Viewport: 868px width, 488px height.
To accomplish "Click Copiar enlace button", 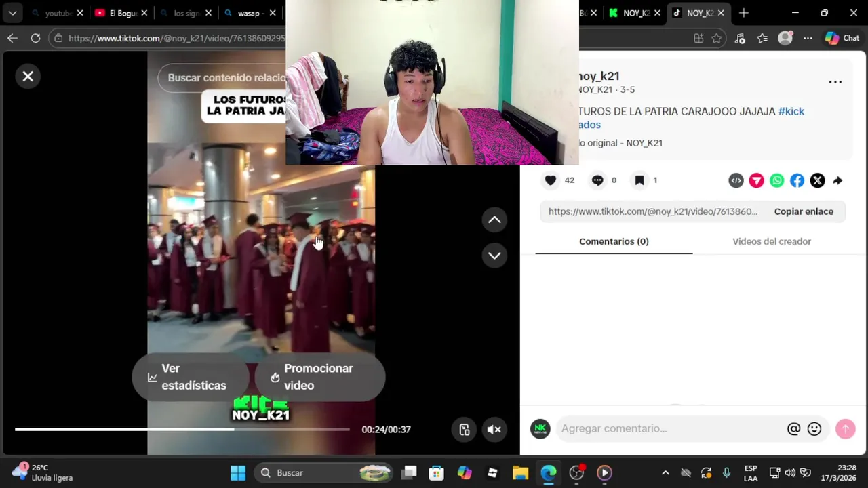I will (x=804, y=211).
